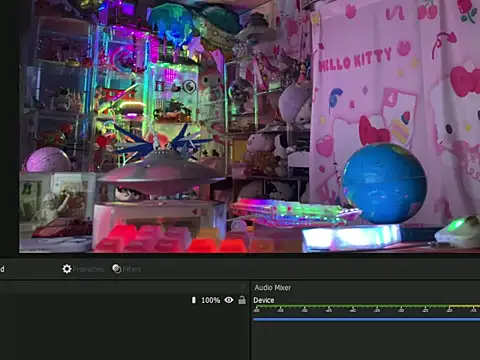The height and width of the screenshot is (360, 480).
Task: Toggle the source lock padlock icon
Action: coord(242,300)
